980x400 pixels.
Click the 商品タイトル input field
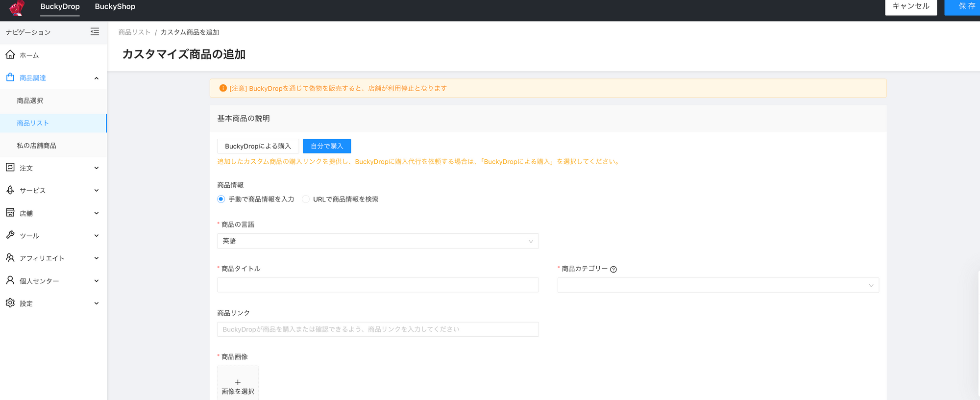tap(378, 285)
